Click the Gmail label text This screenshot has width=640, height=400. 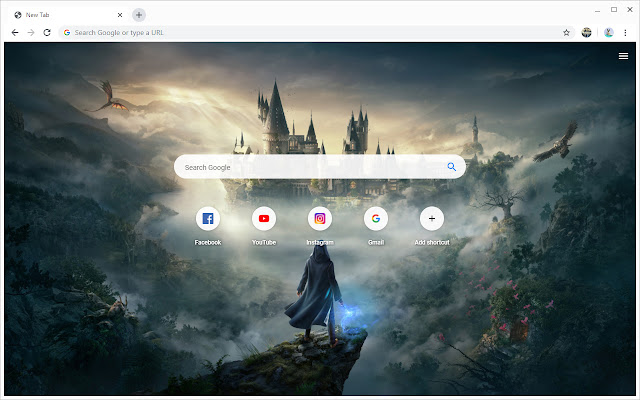tap(376, 242)
